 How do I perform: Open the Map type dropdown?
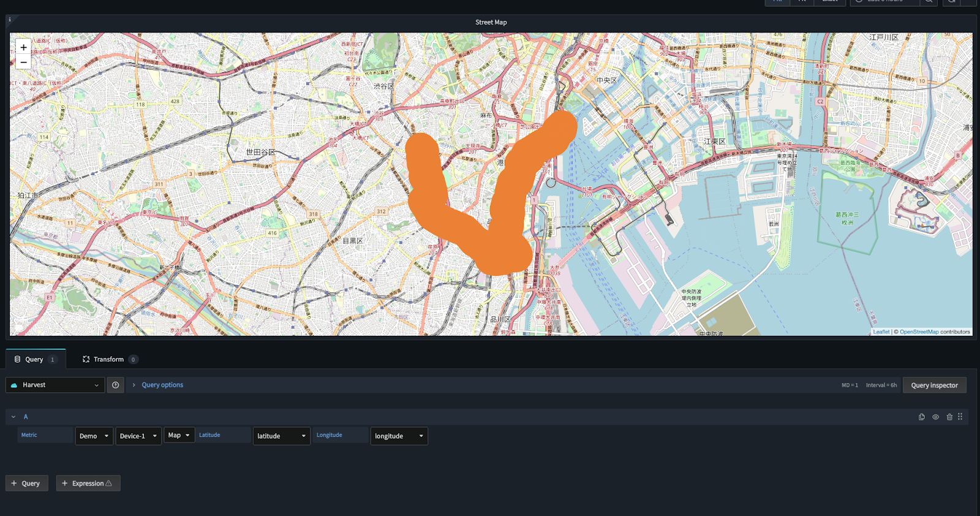coord(179,435)
